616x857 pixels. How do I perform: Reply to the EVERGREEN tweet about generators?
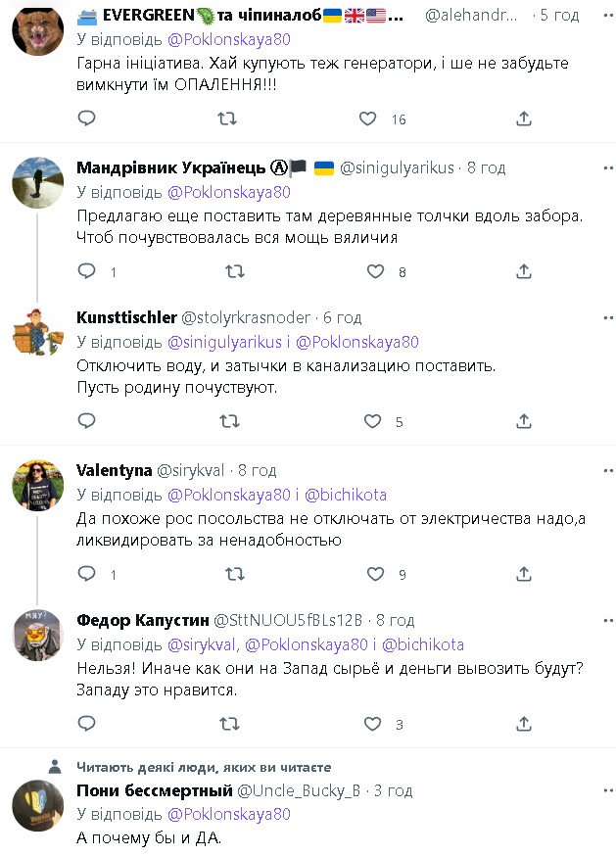coord(87,119)
